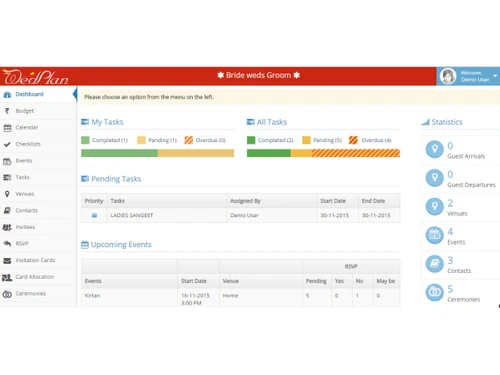Viewport: 500px width, 375px height.
Task: Click the Contacts book icon in sidebar
Action: pyautogui.click(x=7, y=210)
